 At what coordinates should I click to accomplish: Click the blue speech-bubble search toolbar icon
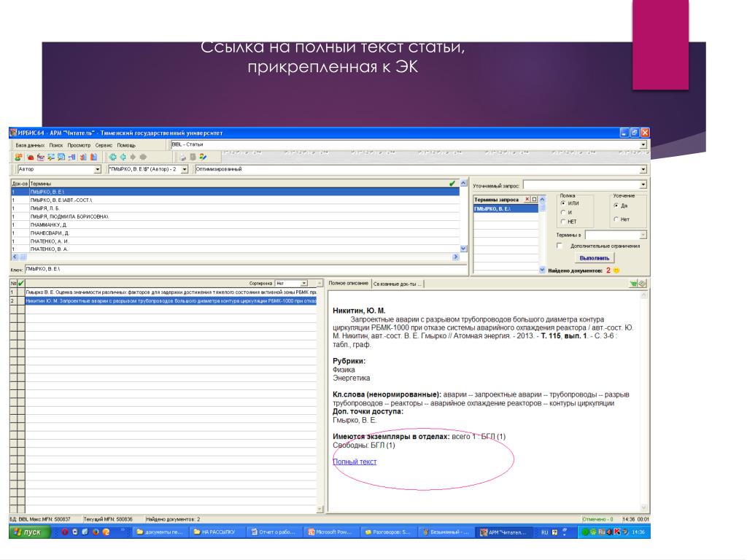coord(61,157)
